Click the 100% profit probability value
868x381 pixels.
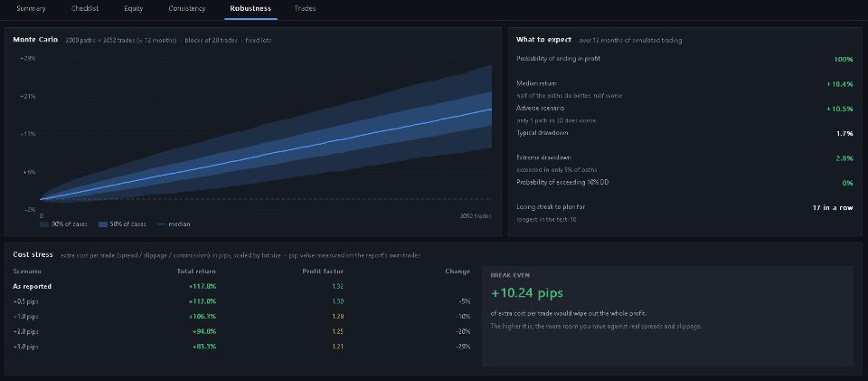point(843,59)
